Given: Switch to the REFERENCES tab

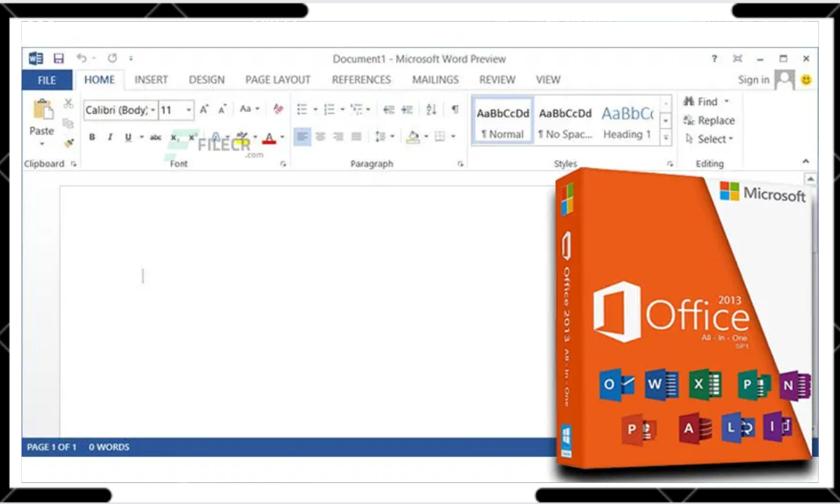Looking at the screenshot, I should pos(361,80).
